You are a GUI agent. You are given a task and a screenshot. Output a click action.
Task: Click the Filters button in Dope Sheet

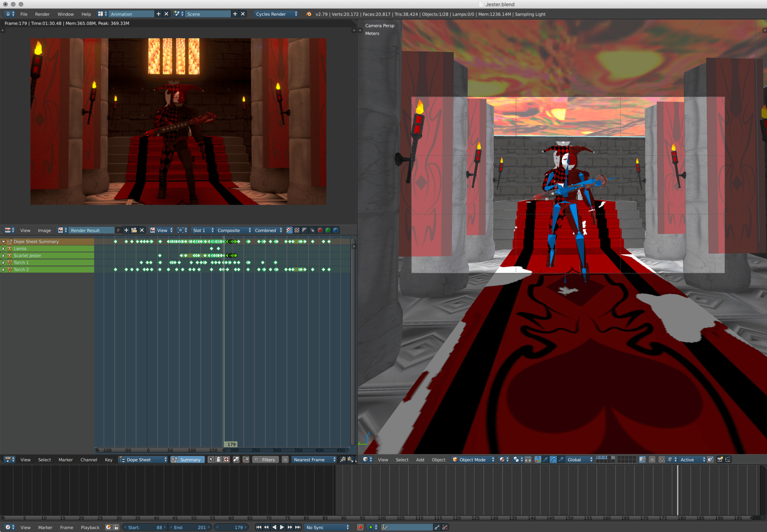[x=265, y=460]
